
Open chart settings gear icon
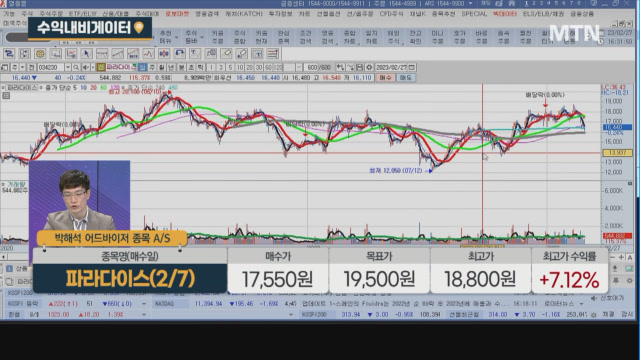coord(369,67)
